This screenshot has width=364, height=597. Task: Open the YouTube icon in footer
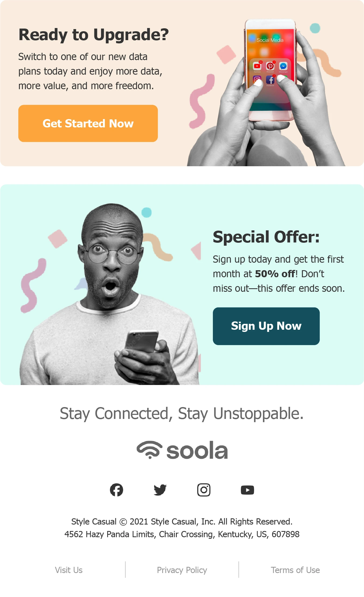coord(247,490)
